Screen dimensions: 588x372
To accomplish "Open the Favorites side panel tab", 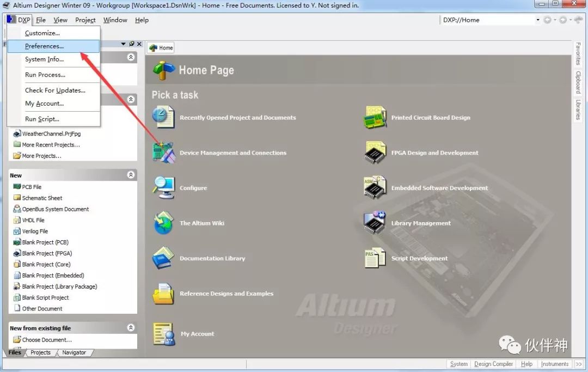I will pos(578,53).
